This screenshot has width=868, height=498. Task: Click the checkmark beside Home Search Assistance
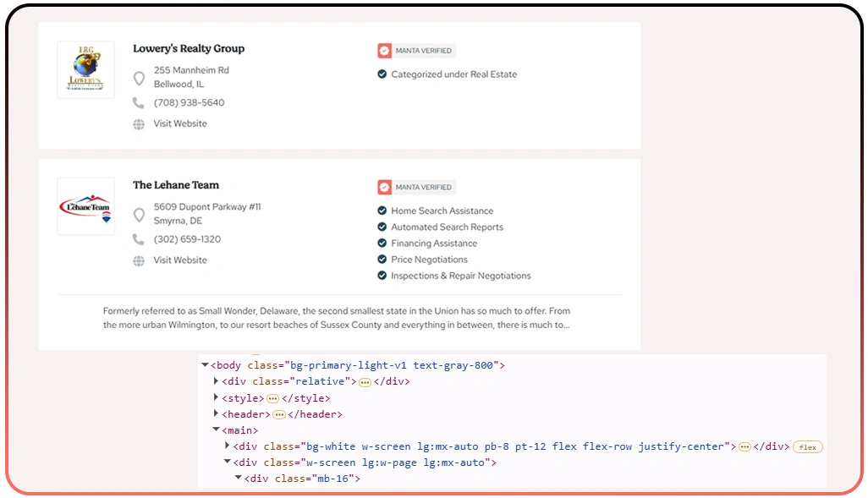(x=382, y=211)
